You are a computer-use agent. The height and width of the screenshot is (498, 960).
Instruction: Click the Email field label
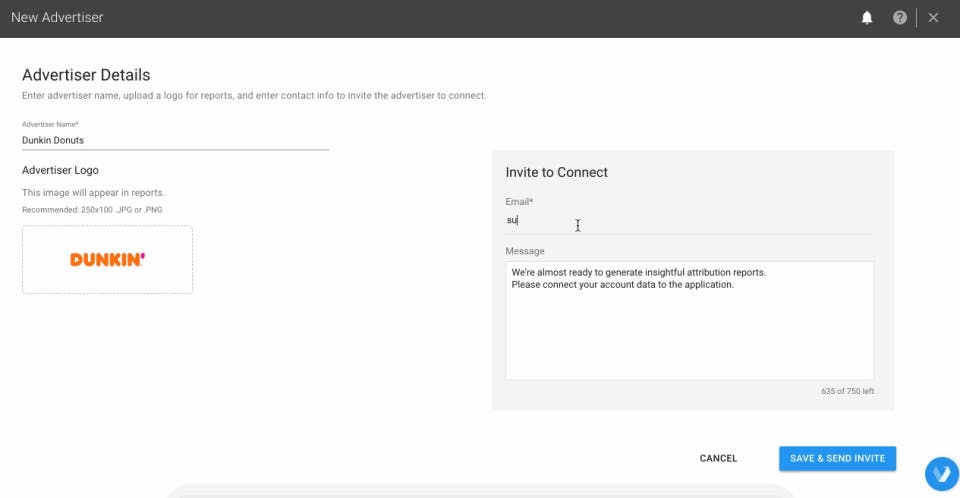tap(519, 202)
